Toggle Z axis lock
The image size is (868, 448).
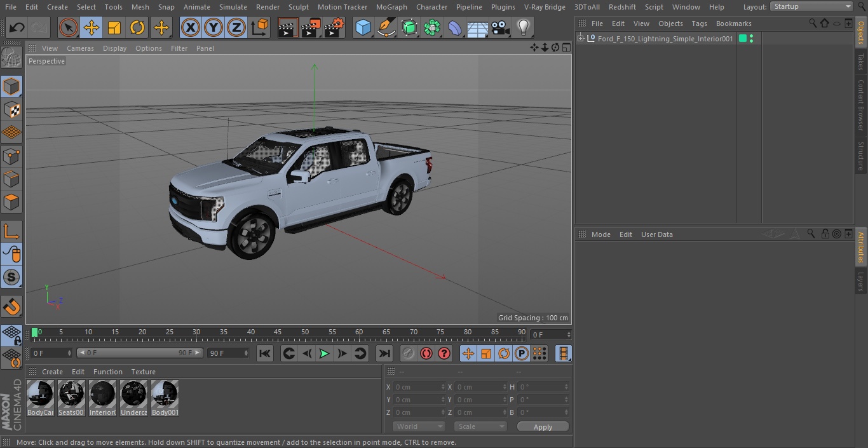pos(236,27)
